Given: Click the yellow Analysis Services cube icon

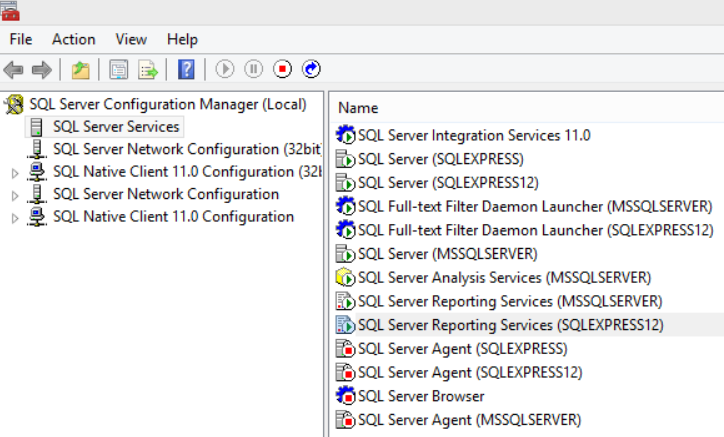Looking at the screenshot, I should click(345, 278).
